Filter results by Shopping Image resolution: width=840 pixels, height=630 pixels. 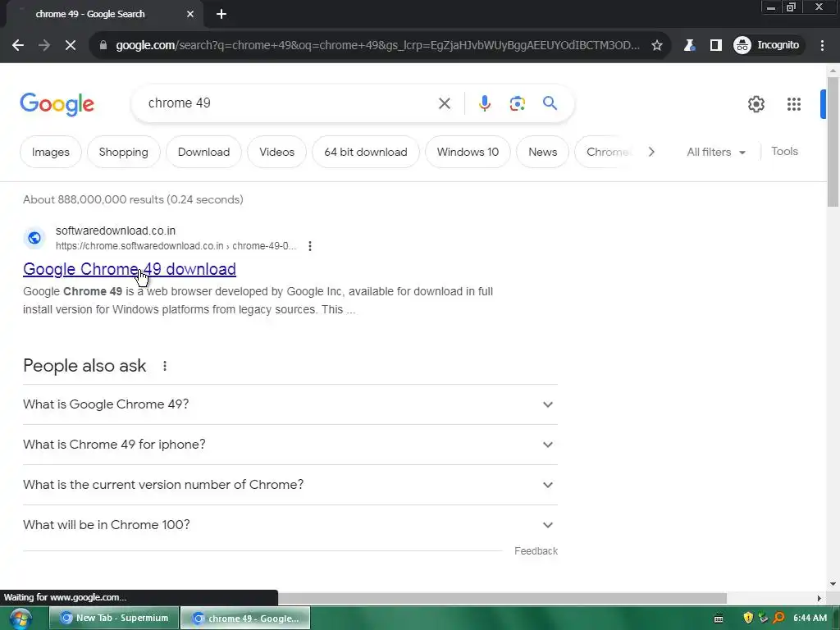coord(123,152)
